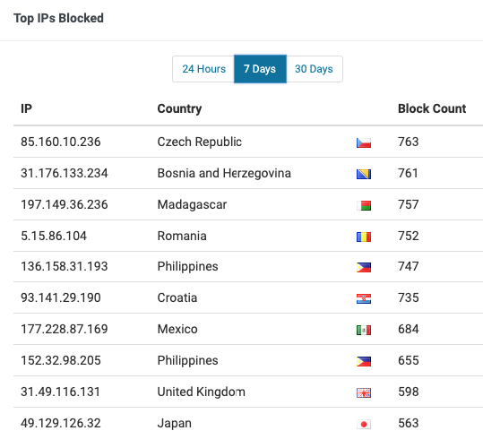Screen dimensions: 483x448
Task: Click the Japan flag icon
Action: coord(364,425)
